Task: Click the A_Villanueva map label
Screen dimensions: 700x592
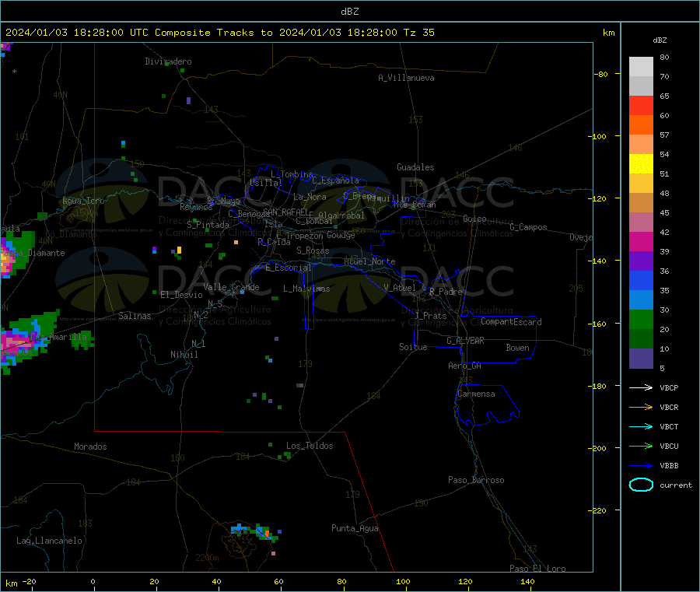Action: coord(406,78)
